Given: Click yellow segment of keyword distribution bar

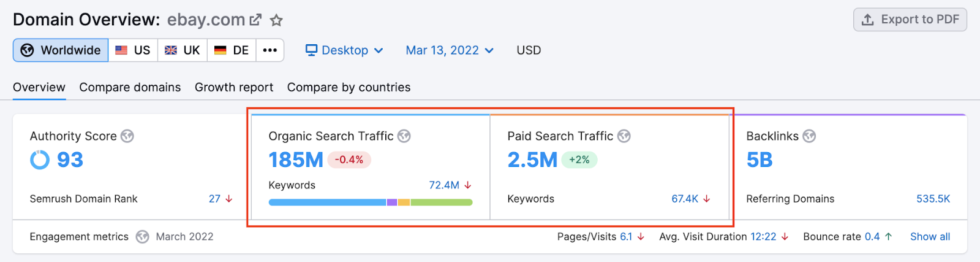Looking at the screenshot, I should point(404,202).
